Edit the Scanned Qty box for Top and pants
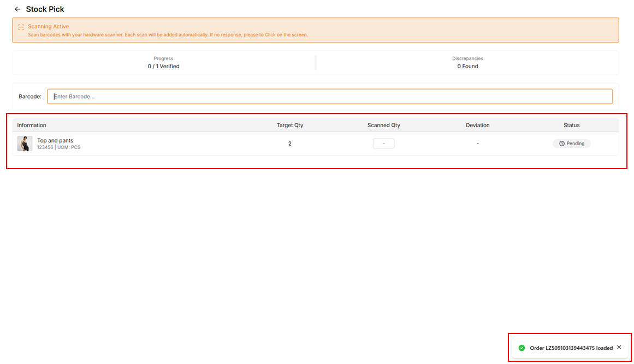 (x=383, y=144)
